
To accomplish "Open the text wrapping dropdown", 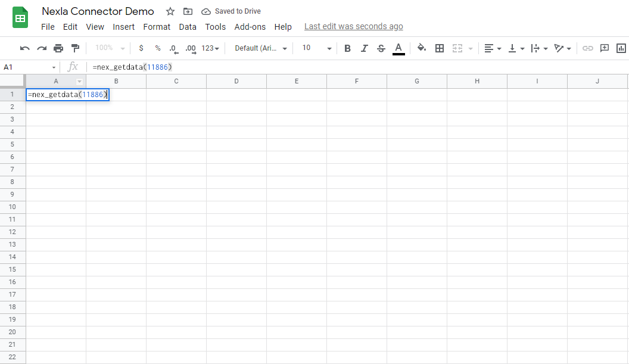I will click(539, 48).
